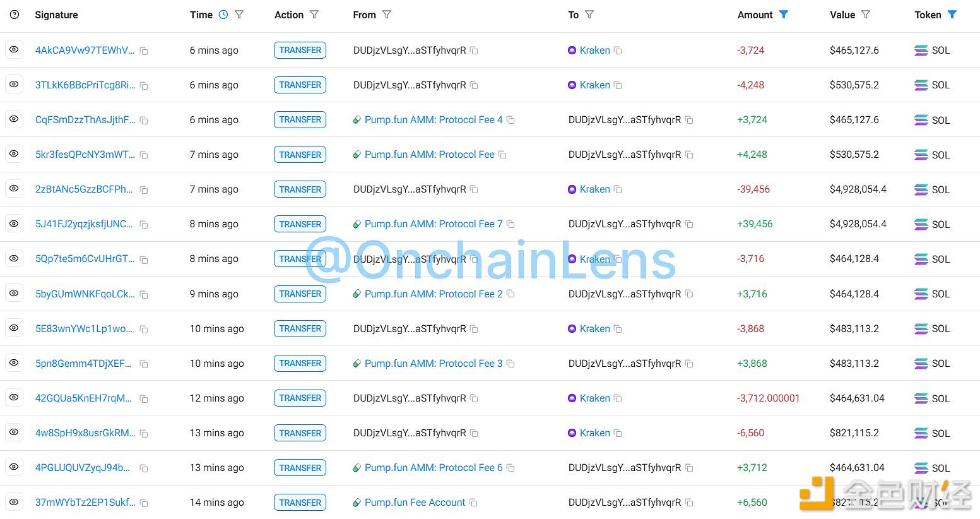
Task: Click the clock icon beside Time header
Action: click(x=223, y=15)
